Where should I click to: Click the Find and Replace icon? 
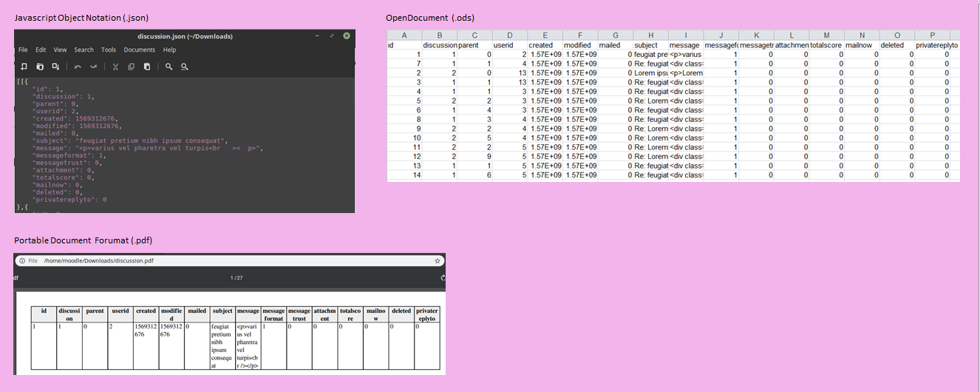click(x=185, y=67)
